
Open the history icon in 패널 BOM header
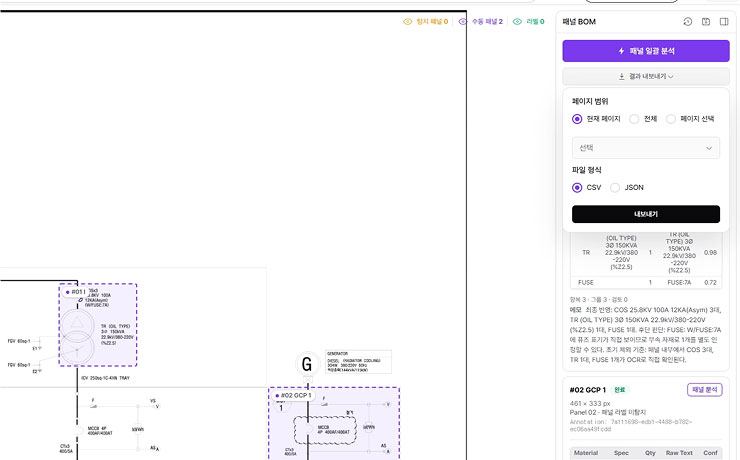point(688,22)
